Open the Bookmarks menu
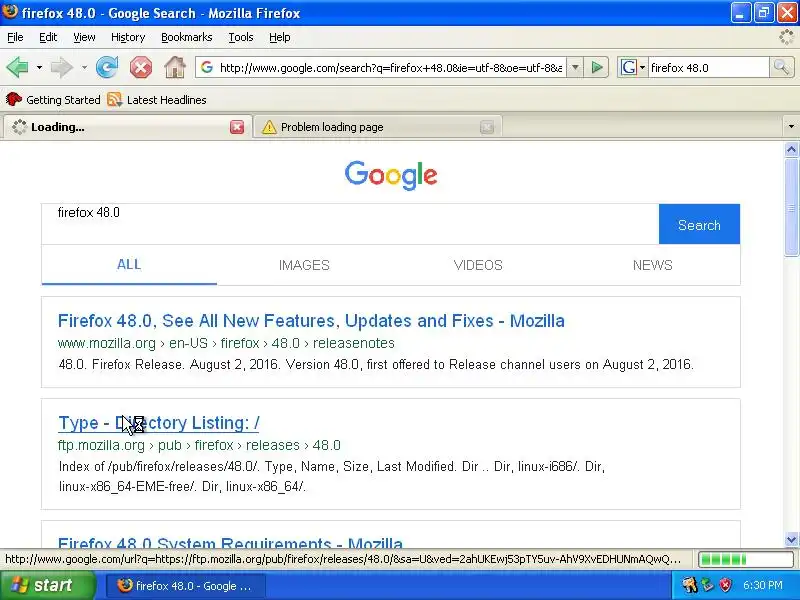Image resolution: width=800 pixels, height=600 pixels. (x=187, y=37)
